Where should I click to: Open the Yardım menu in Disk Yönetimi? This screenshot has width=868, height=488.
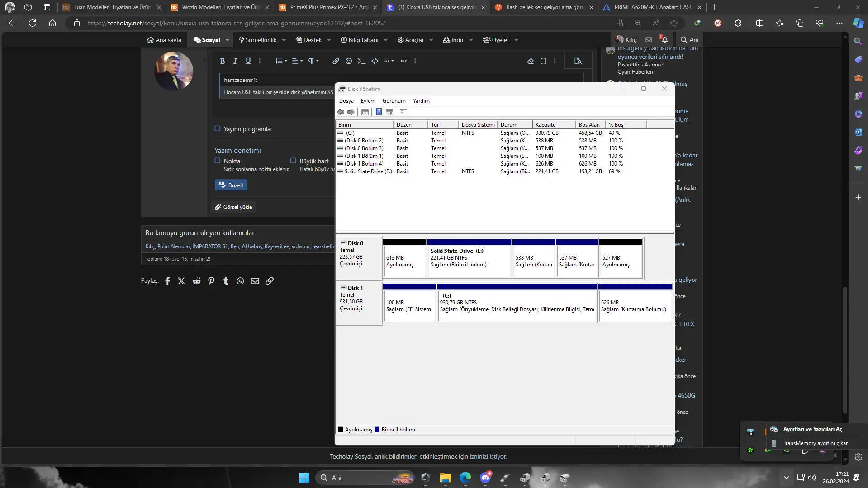point(421,101)
